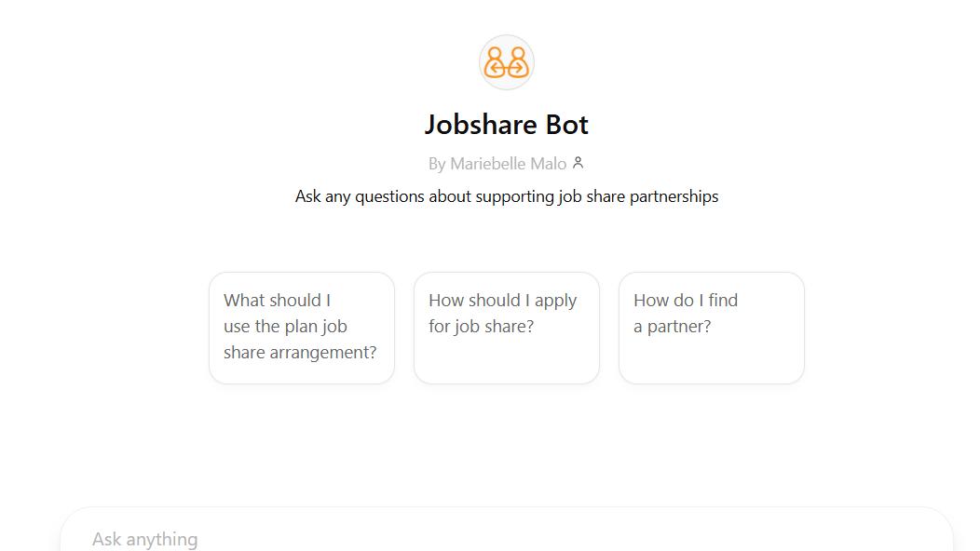This screenshot has height=551, width=980.
Task: Click the author name Mariebelle Malo
Action: [508, 164]
